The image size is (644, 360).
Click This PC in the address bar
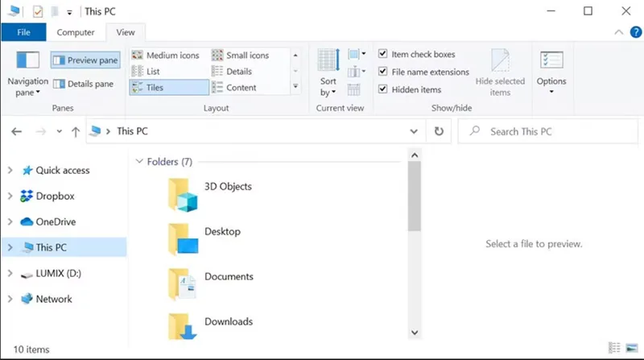tap(132, 131)
